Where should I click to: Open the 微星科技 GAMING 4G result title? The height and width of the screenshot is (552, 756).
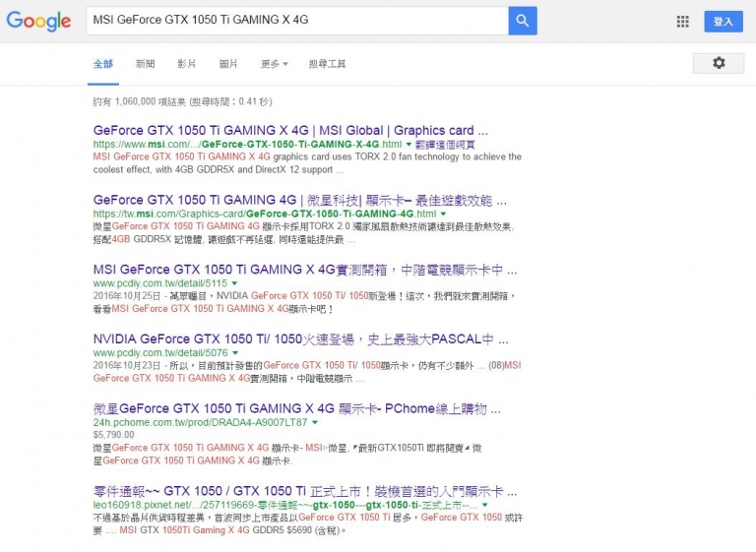point(300,200)
